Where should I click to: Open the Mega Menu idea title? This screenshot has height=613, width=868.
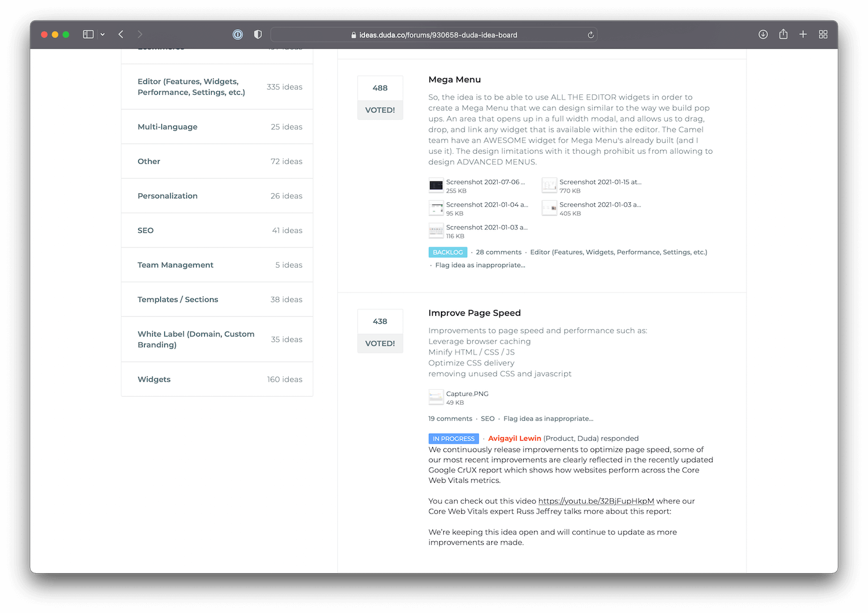(x=454, y=80)
